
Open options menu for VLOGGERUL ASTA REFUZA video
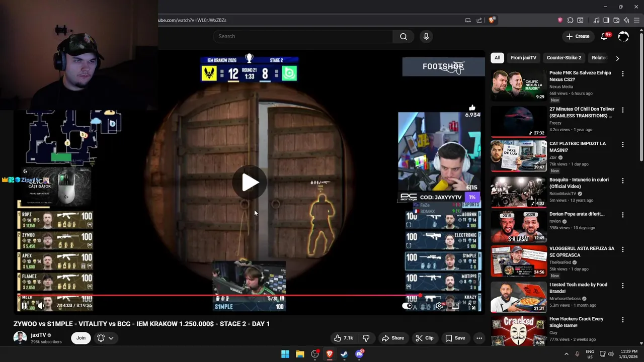(622, 249)
